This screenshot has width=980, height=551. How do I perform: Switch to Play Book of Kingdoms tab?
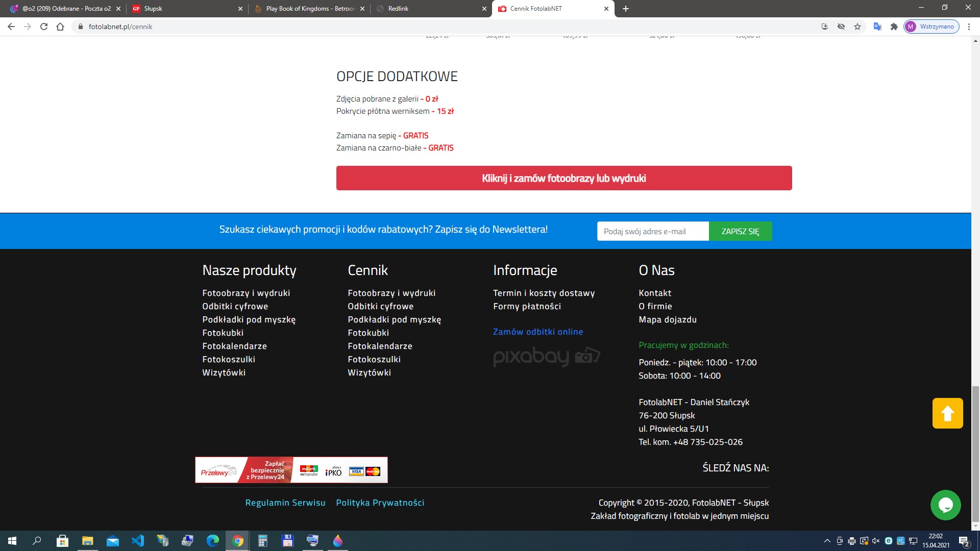click(309, 9)
